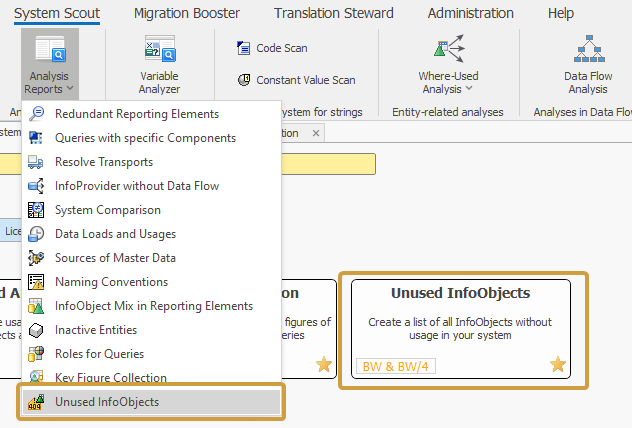Click the star on Unused InfoObjects card
Viewport: 632px width, 428px height.
pos(557,365)
